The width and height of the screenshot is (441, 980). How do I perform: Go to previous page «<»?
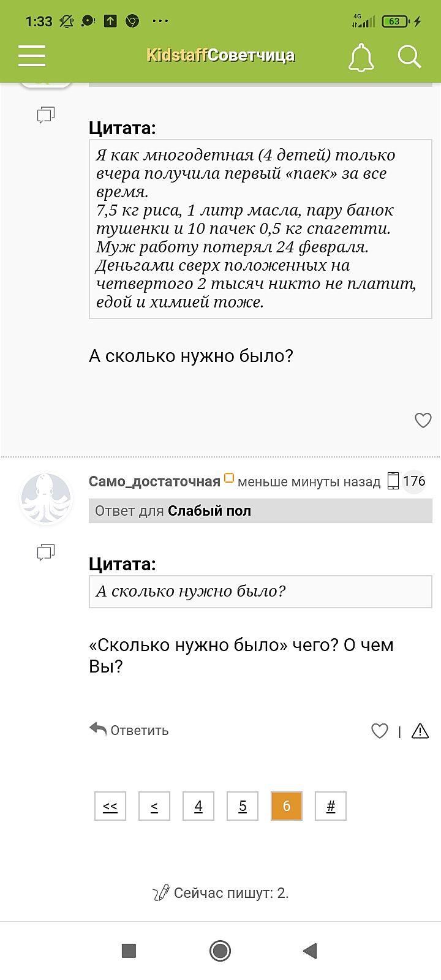(154, 806)
